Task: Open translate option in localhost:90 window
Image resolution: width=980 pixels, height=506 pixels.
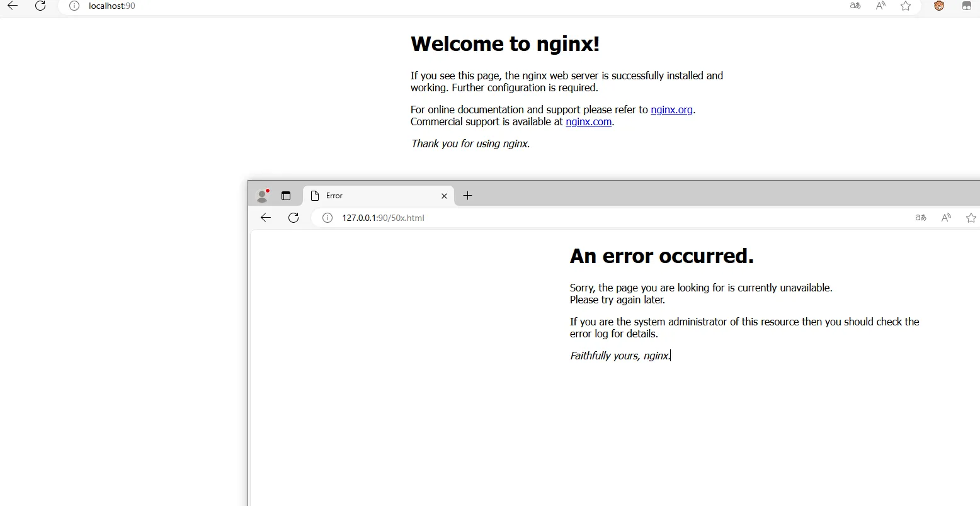Action: point(855,6)
